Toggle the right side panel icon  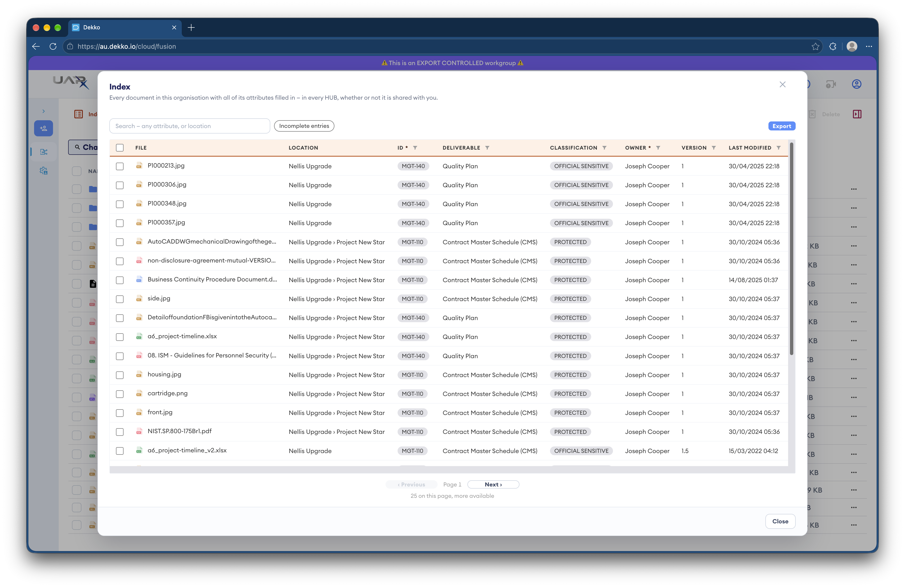coord(857,114)
